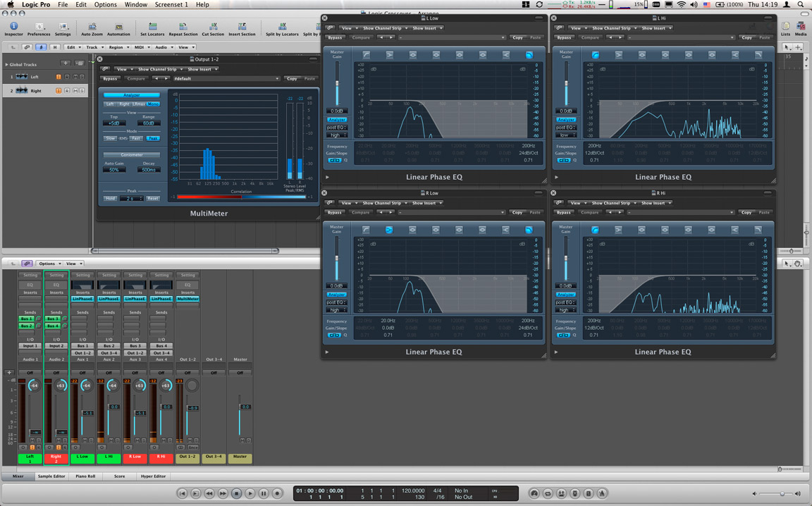Click the high cut band icon in L Low EQ
Viewport: 812px width, 506px height.
pyautogui.click(x=529, y=55)
